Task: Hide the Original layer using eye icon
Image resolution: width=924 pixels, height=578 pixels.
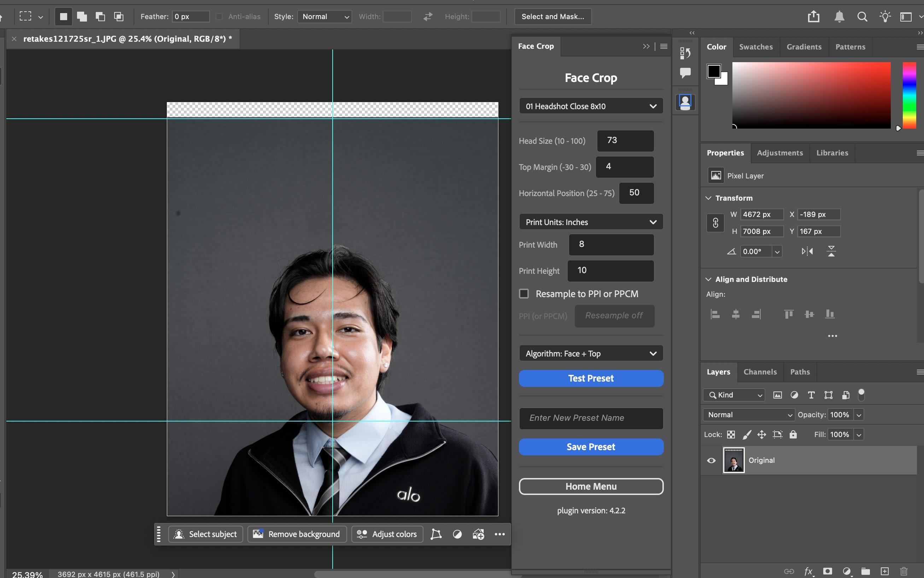Action: point(711,460)
